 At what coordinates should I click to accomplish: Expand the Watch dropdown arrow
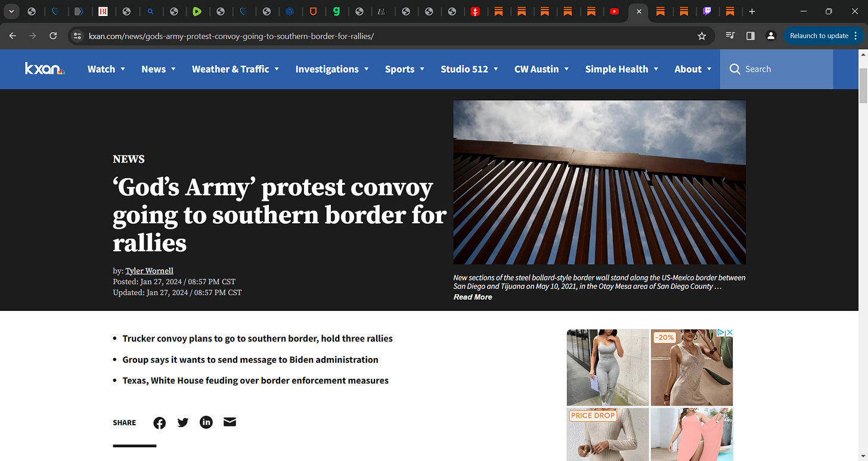123,69
